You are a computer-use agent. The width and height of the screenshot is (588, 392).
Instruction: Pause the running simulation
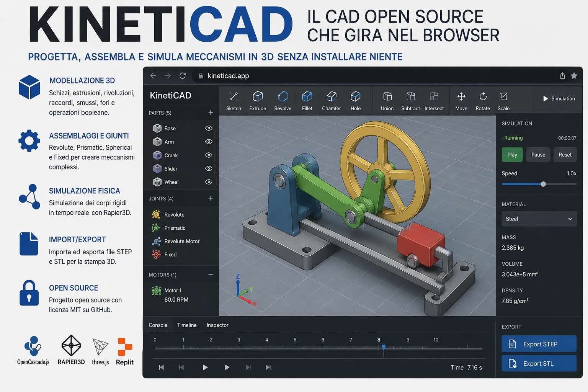click(x=538, y=155)
